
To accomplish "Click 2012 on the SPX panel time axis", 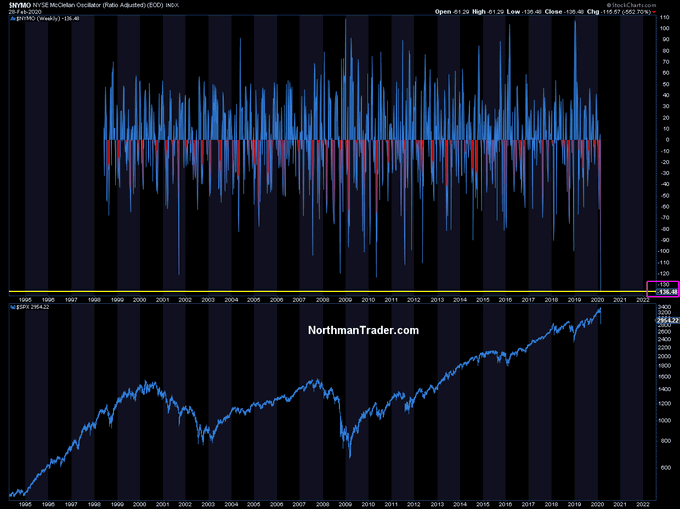I will click(414, 505).
